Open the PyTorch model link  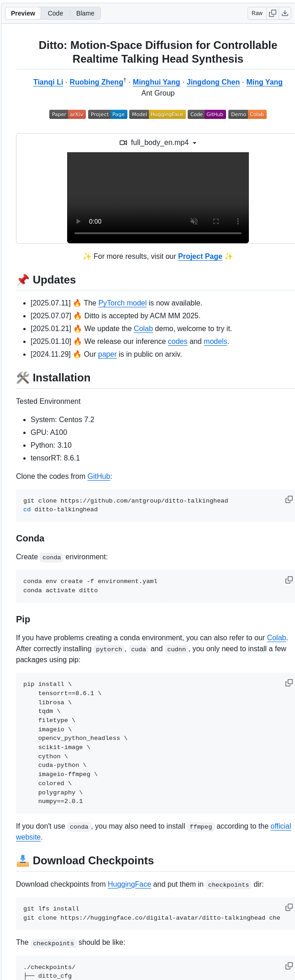tap(122, 303)
